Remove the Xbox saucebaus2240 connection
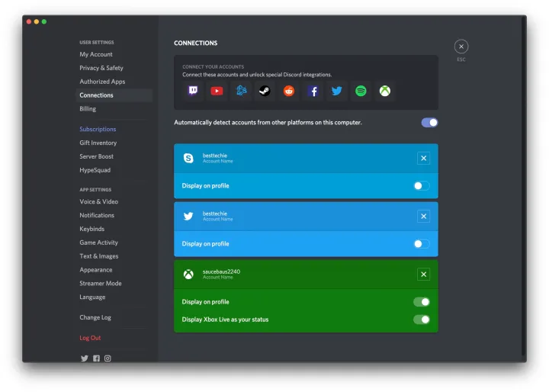The width and height of the screenshot is (549, 392). click(423, 275)
